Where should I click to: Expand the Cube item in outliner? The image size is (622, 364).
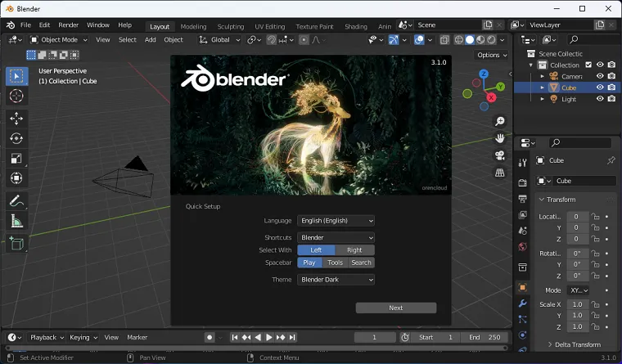pyautogui.click(x=543, y=88)
